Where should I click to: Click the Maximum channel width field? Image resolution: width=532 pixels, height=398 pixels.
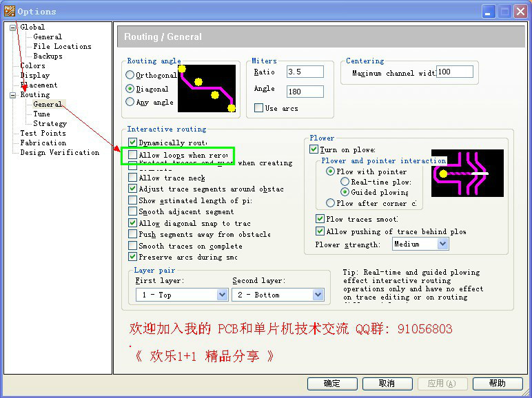[455, 72]
